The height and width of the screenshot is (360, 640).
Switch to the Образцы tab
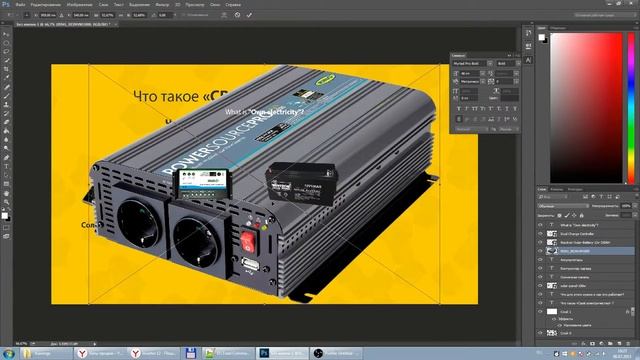point(558,28)
